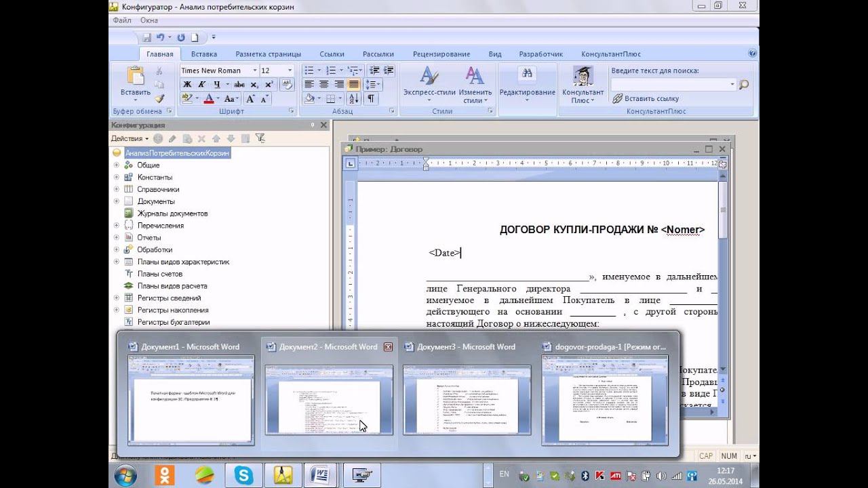Screen dimensions: 868x488
Task: Select Планы видов характеристик in tree
Action: 183,262
